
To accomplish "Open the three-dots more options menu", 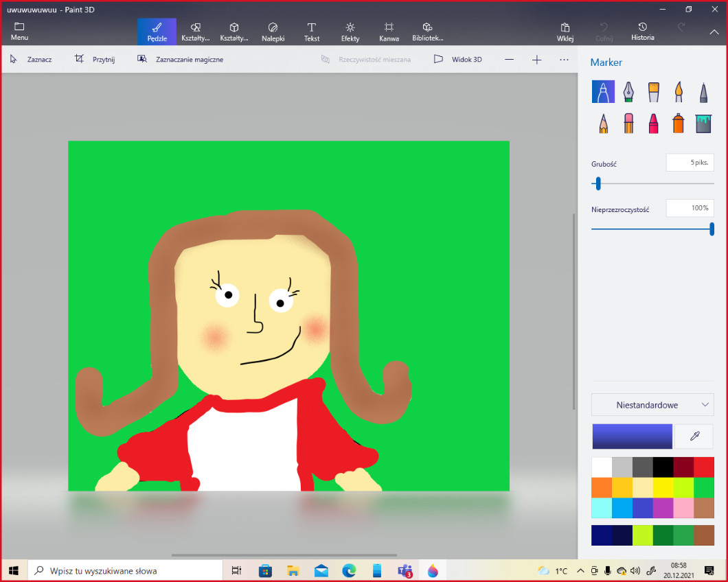I will click(x=564, y=60).
